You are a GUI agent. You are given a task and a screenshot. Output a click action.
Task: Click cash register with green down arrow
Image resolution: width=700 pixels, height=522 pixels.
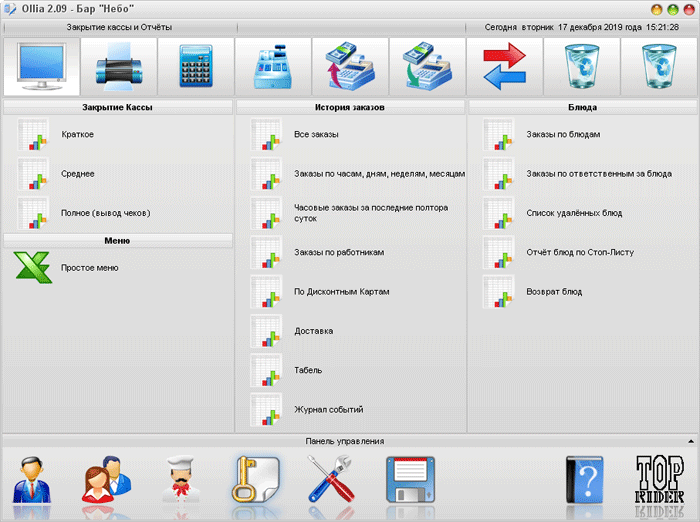tap(428, 66)
